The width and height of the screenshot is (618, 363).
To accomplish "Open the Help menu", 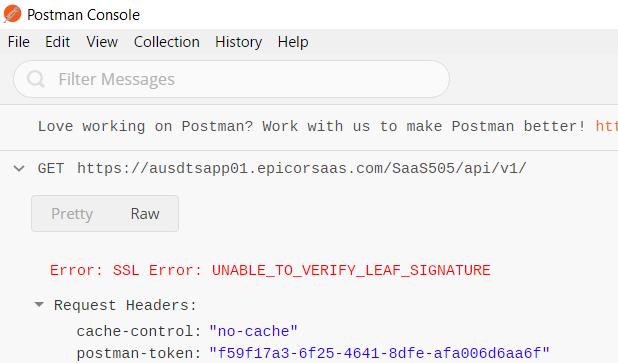I will click(293, 42).
